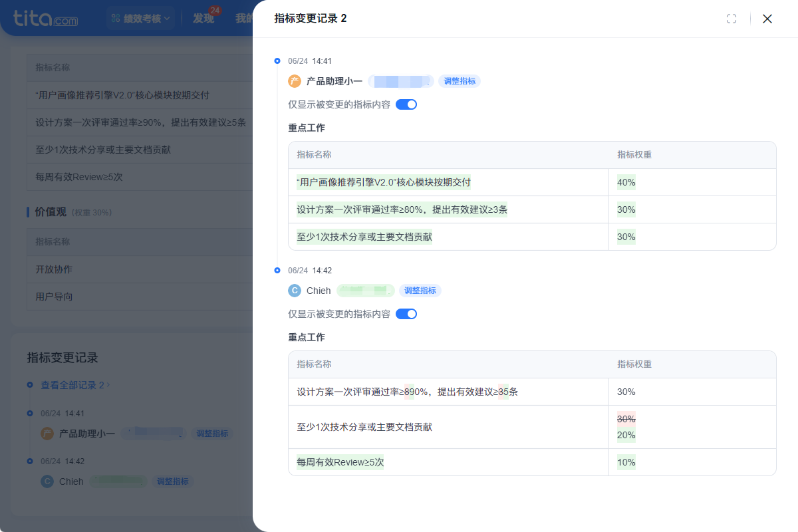Open the 绩效考核 app grid icon
Image resolution: width=798 pixels, height=532 pixels.
click(115, 17)
